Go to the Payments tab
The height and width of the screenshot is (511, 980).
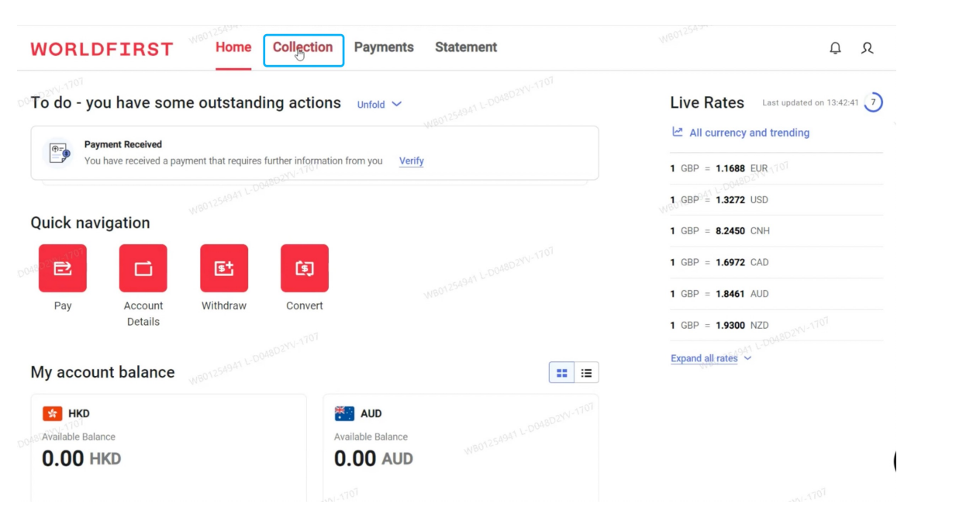[384, 47]
